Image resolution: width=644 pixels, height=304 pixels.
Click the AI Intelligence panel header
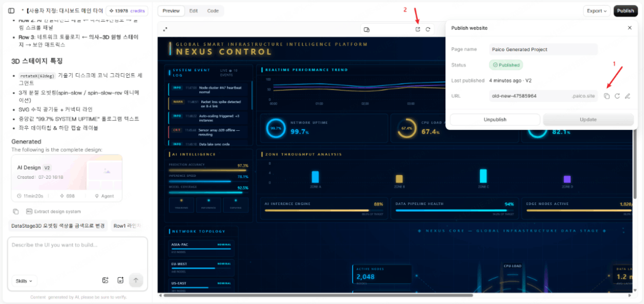(194, 154)
